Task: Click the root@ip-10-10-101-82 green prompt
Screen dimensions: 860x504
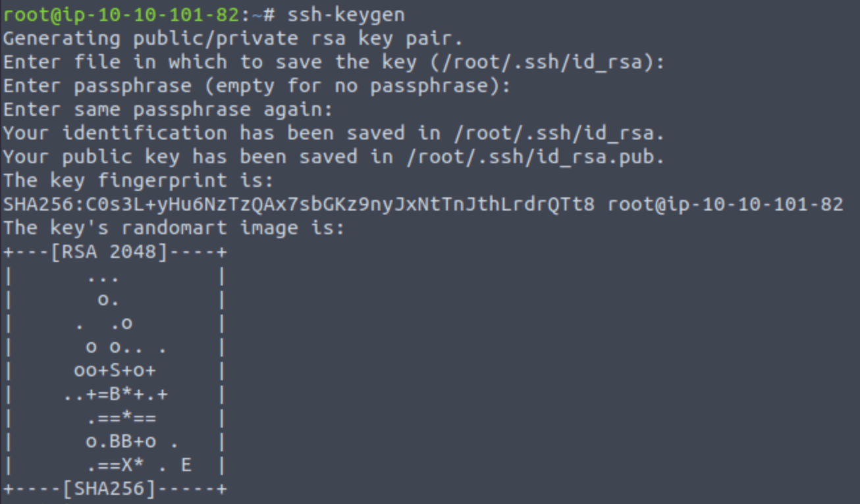Action: (x=121, y=14)
